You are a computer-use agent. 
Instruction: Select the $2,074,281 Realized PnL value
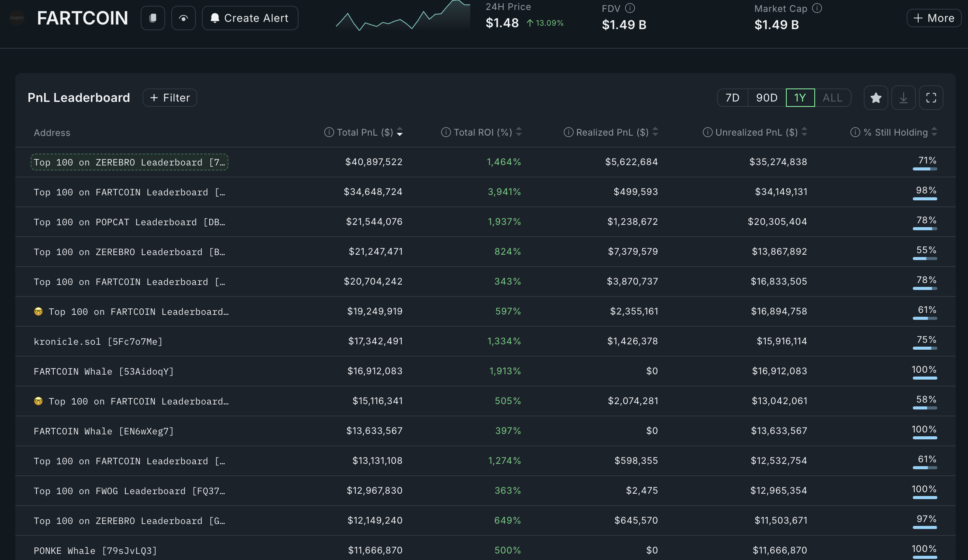(633, 401)
